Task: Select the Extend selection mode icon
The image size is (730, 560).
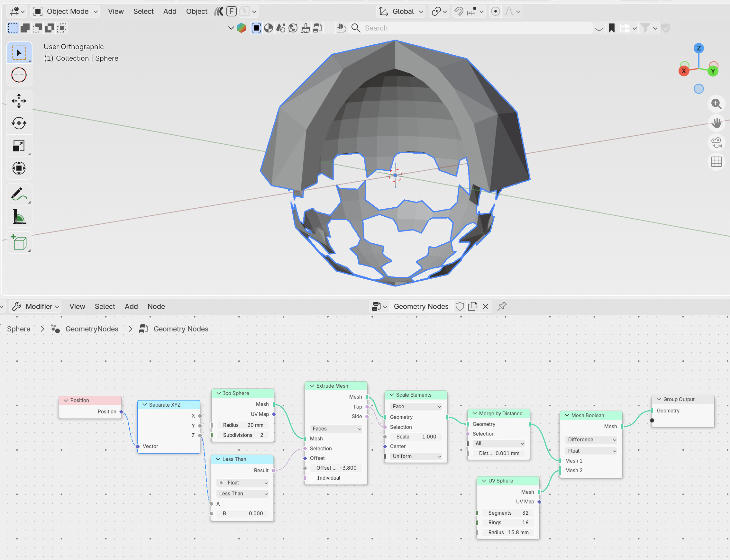Action: pos(25,28)
